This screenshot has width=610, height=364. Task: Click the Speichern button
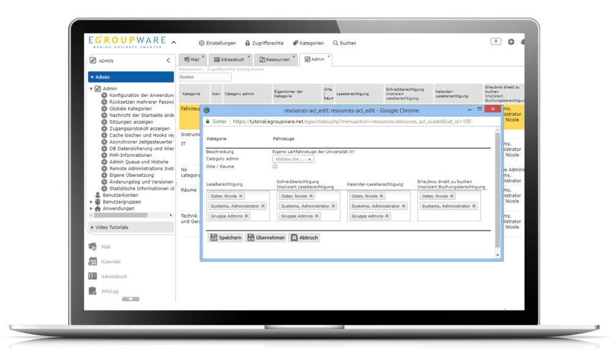225,238
